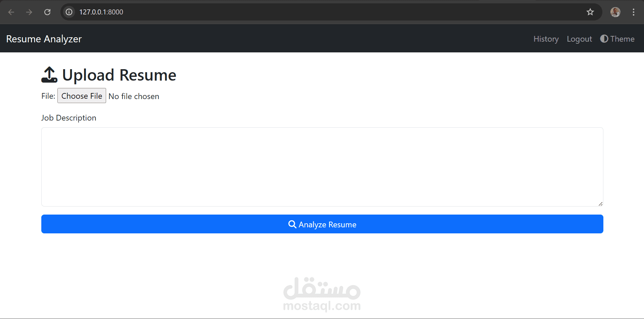The height and width of the screenshot is (319, 644).
Task: Open the Chrome three-dot menu
Action: pos(634,12)
